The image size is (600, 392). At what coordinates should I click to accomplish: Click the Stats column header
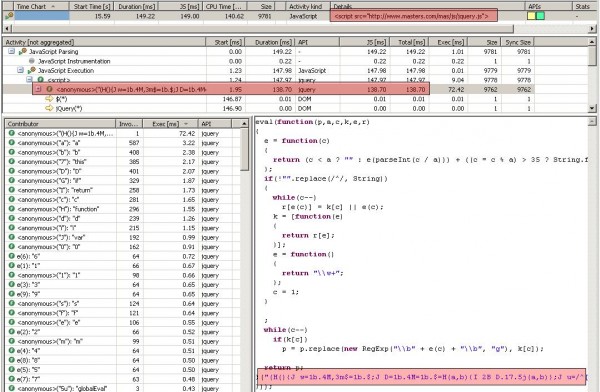(585, 6)
